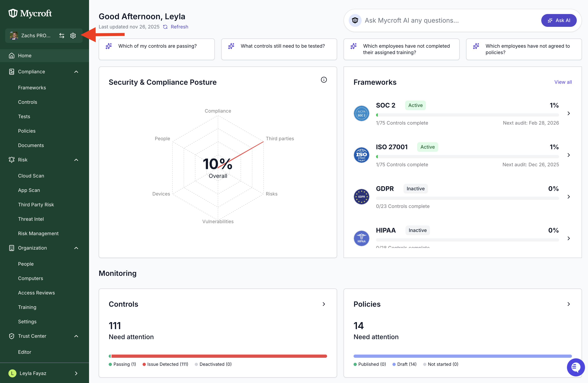Click the SOC 2 framework badge icon
Viewport: 588px width, 383px height.
point(361,113)
